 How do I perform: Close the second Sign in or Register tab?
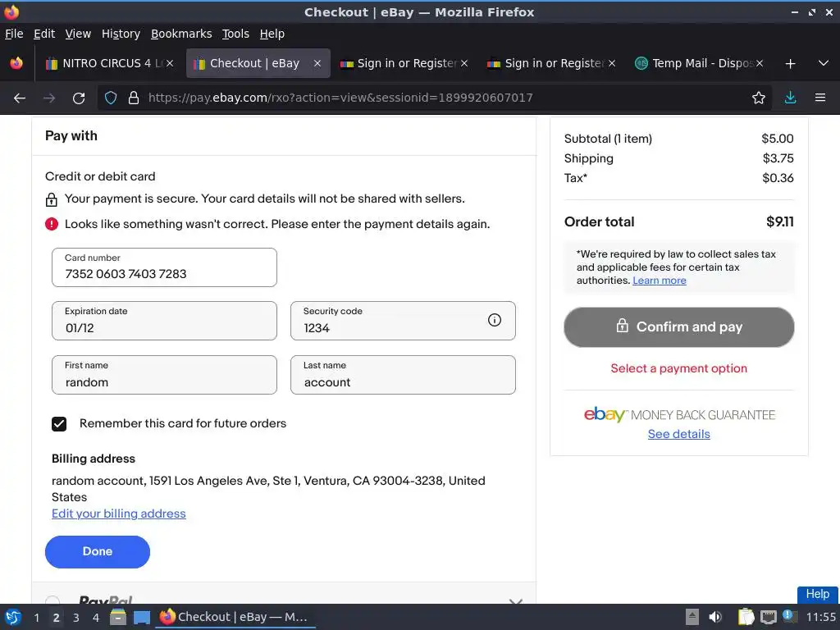[x=612, y=63]
